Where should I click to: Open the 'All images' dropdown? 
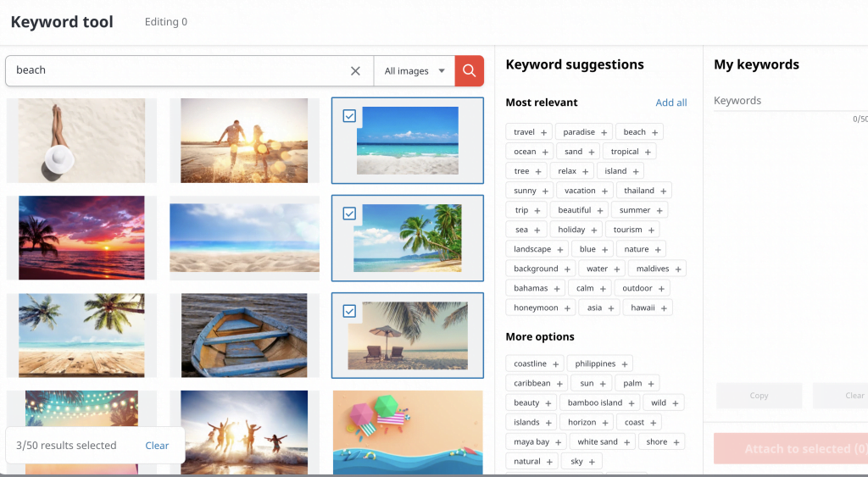tap(415, 71)
